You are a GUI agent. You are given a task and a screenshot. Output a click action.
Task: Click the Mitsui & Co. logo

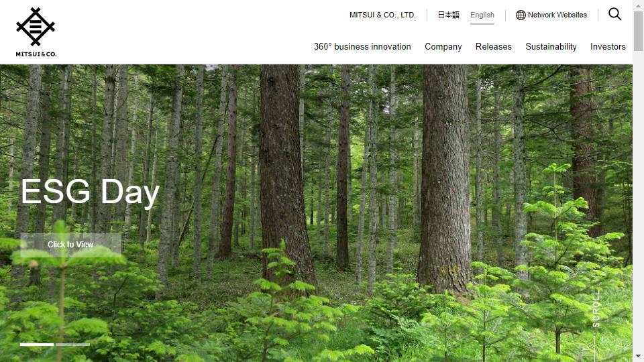pyautogui.click(x=36, y=32)
